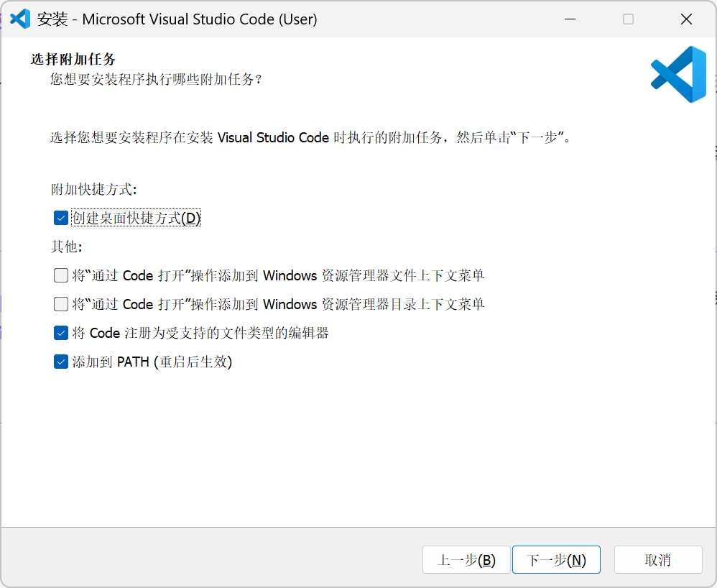Click the VS Code icon in the title bar
Image resolution: width=717 pixels, height=588 pixels.
20,19
